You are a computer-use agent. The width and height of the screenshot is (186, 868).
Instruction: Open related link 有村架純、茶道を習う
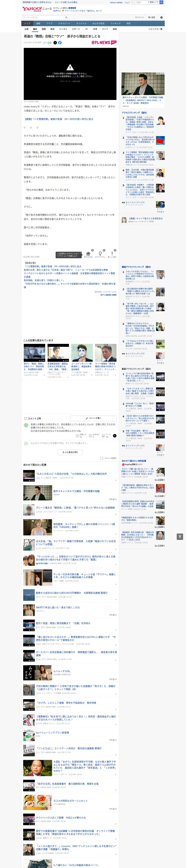44,280
